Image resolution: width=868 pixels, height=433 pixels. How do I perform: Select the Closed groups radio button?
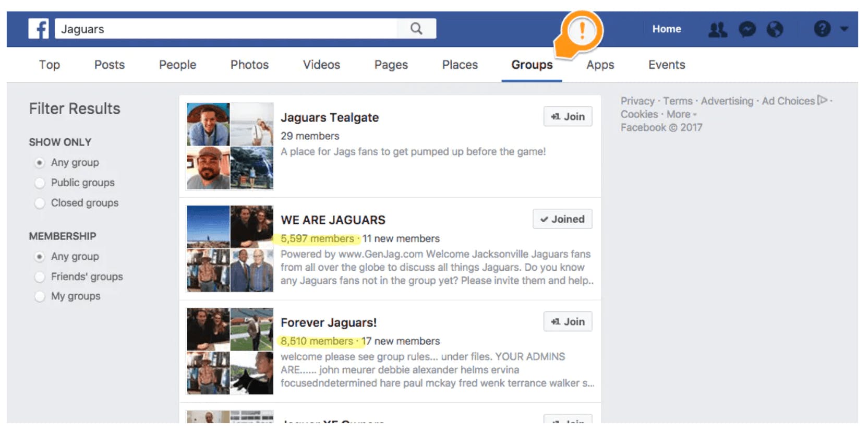pyautogui.click(x=40, y=203)
